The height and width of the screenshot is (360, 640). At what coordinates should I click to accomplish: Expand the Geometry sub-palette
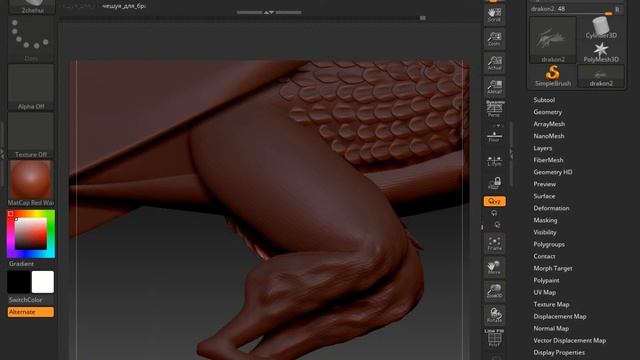click(x=548, y=112)
